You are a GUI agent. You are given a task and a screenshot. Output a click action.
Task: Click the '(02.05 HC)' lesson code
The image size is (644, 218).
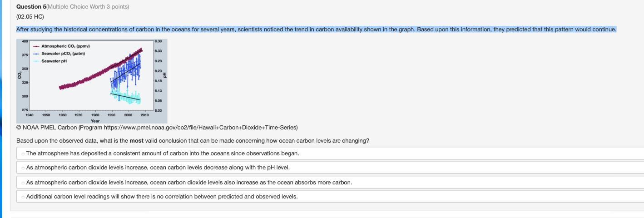point(30,17)
